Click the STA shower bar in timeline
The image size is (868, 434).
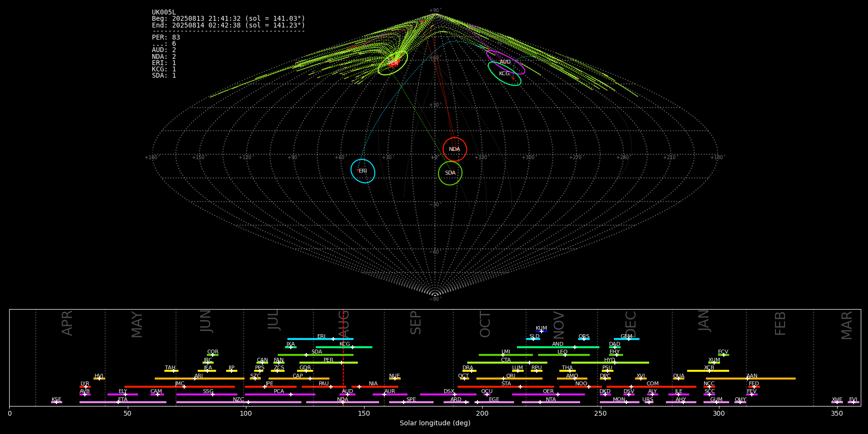coord(506,386)
